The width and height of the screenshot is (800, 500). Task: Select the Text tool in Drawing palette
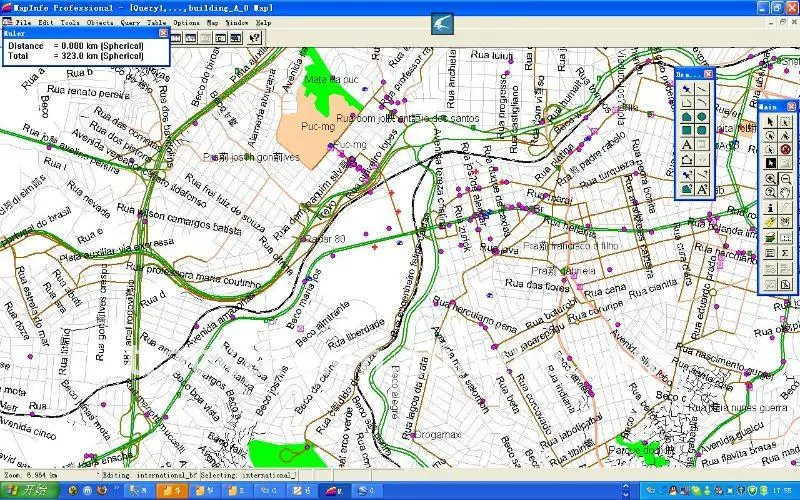[x=687, y=145]
